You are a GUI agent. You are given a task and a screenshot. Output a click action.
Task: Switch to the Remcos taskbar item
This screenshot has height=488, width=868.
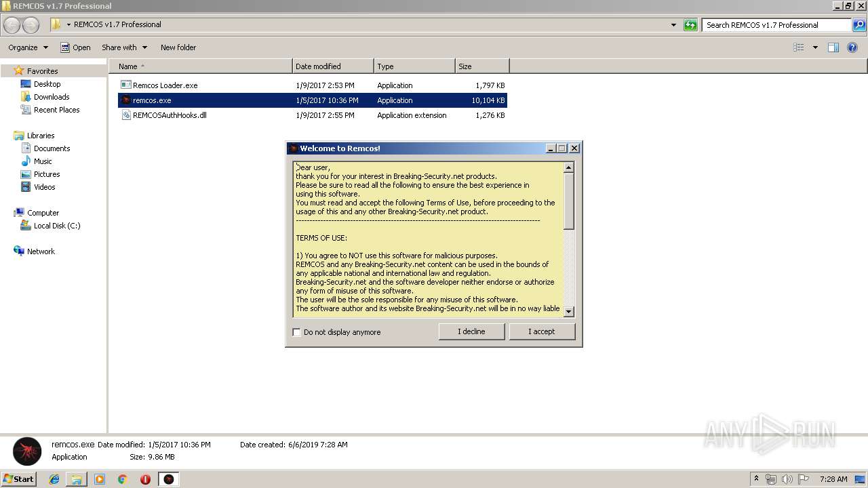[x=169, y=479]
